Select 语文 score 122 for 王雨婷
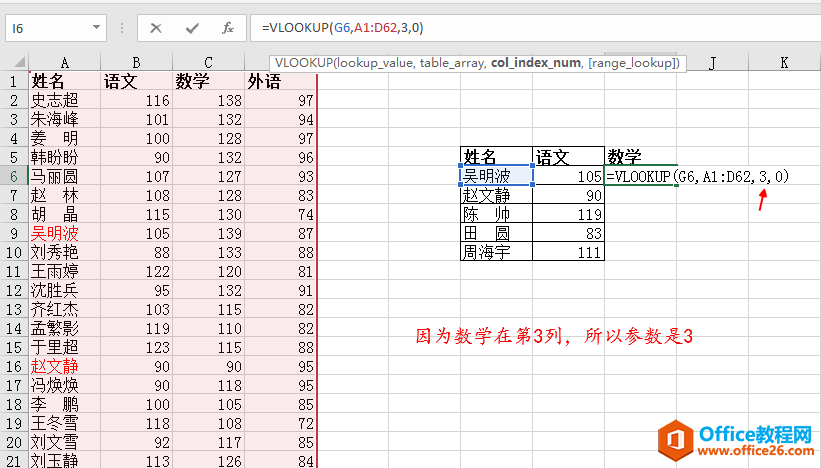Image resolution: width=821 pixels, height=468 pixels. 136,272
